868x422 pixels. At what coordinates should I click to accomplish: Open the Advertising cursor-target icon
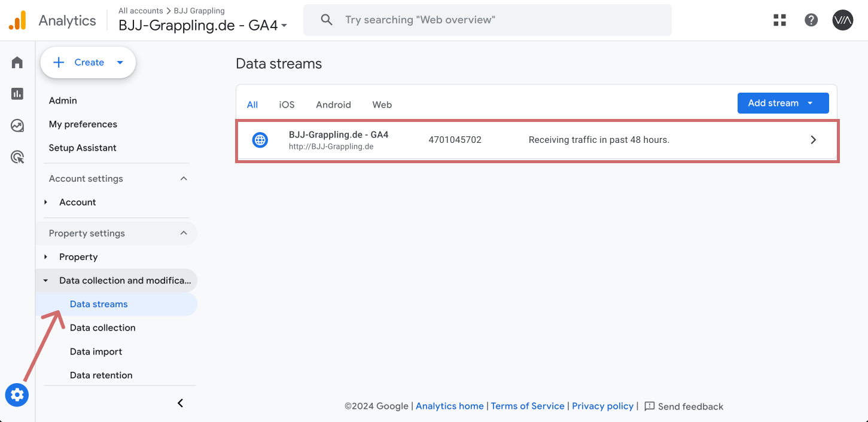pos(17,157)
